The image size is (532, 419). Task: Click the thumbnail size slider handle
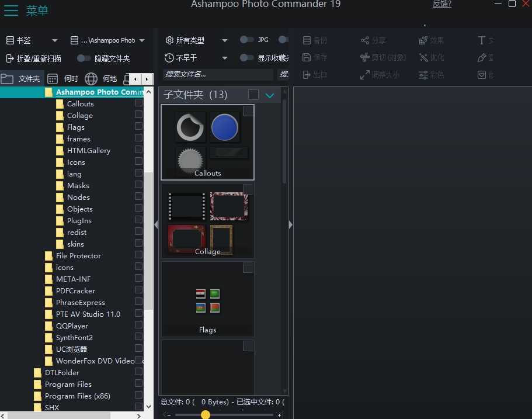[x=205, y=414]
